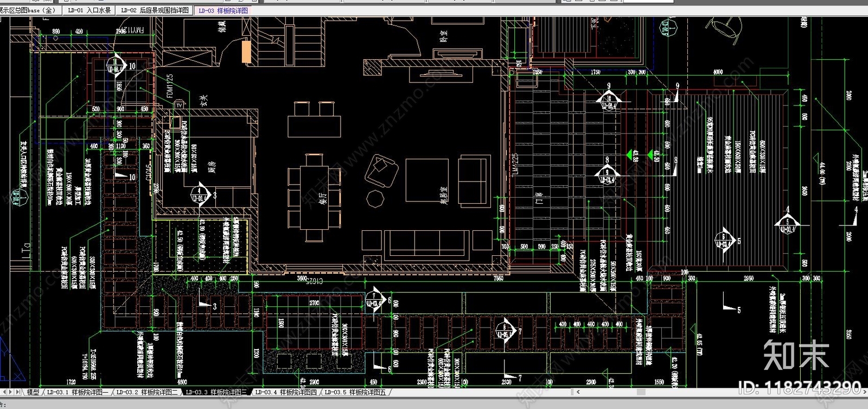Open the LD-02 后庭景观围挡详图 drawing tab
Image resolution: width=868 pixels, height=409 pixels.
coord(155,10)
